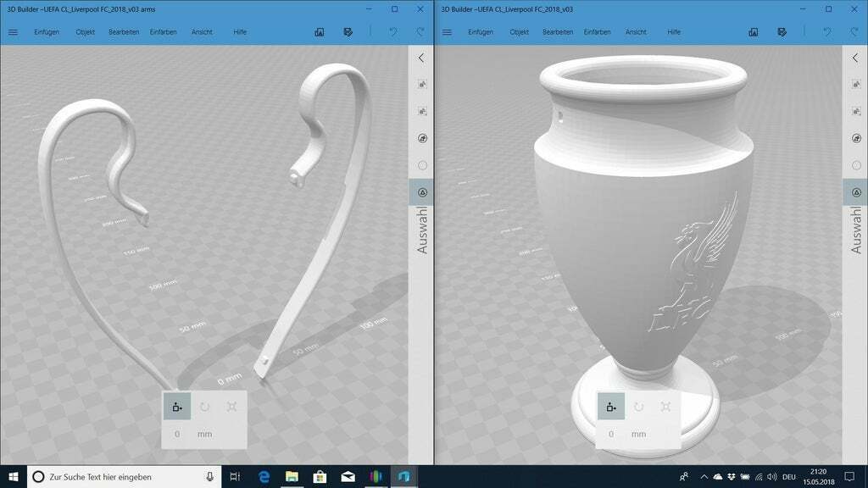Image resolution: width=868 pixels, height=488 pixels.
Task: Click 3D print icon in arms window toolbar
Action: [x=320, y=32]
